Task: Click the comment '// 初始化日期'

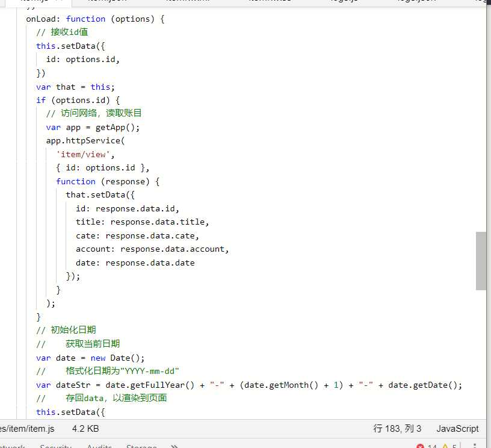Action: (x=66, y=330)
